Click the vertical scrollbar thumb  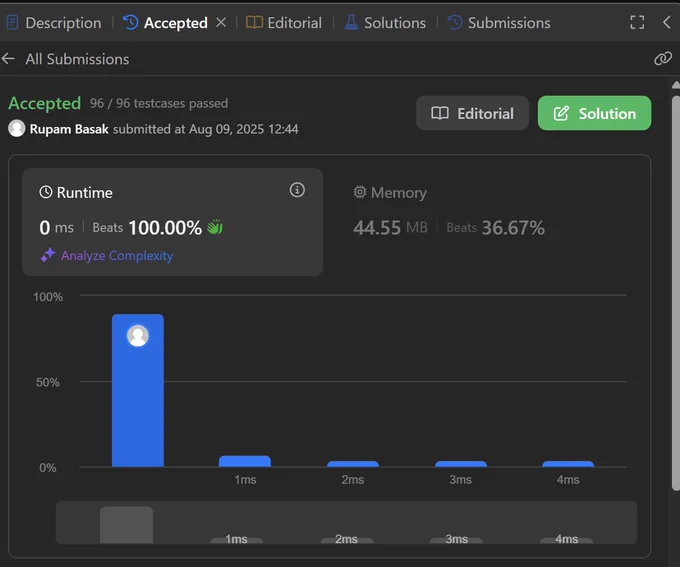676,293
